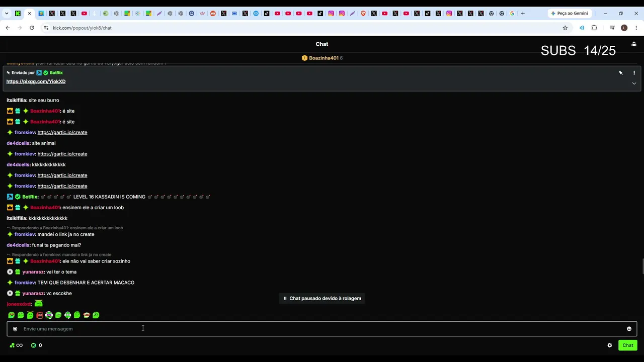Click message 'ensinem ele a criar um loob'
This screenshot has height=362, width=644.
coord(93,208)
